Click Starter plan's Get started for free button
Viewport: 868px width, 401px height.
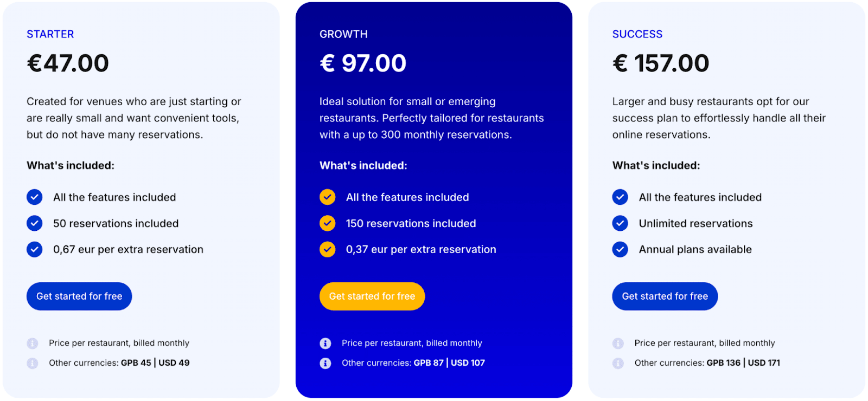(79, 296)
